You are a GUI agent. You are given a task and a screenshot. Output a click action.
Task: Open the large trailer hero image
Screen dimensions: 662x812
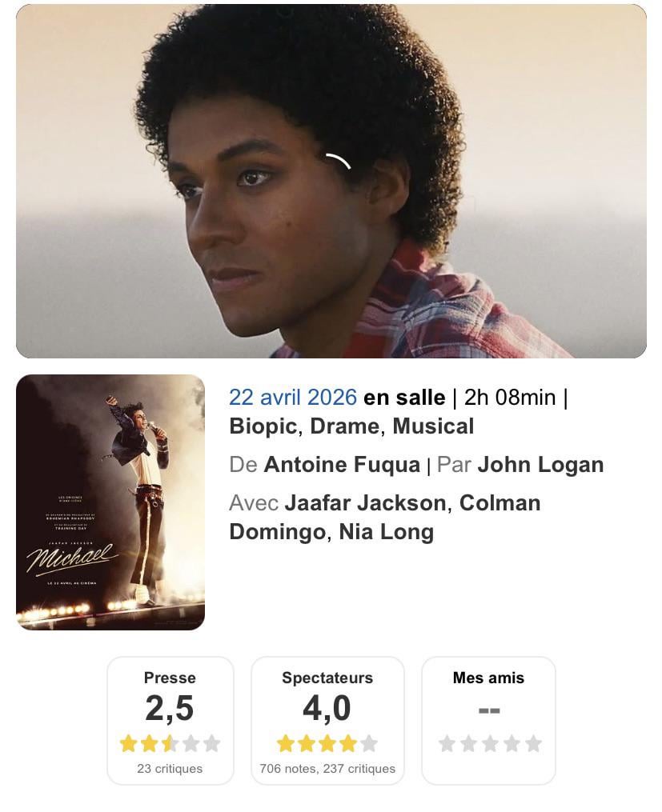pyautogui.click(x=331, y=181)
